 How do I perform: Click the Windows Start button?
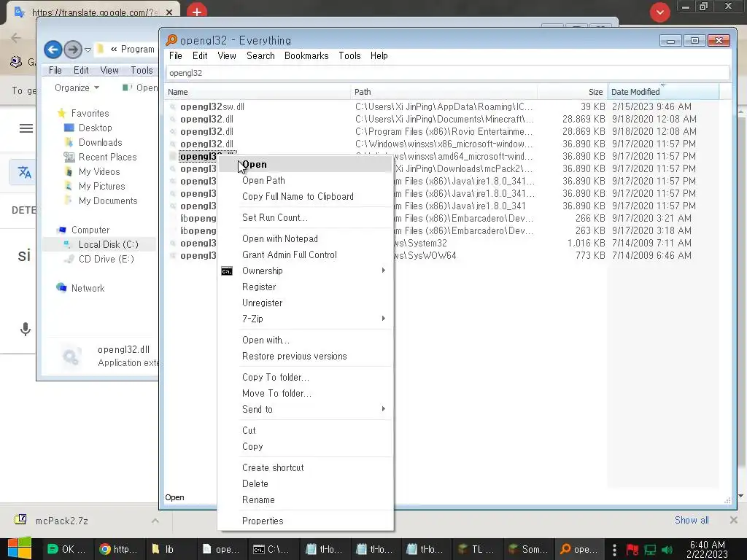20,548
